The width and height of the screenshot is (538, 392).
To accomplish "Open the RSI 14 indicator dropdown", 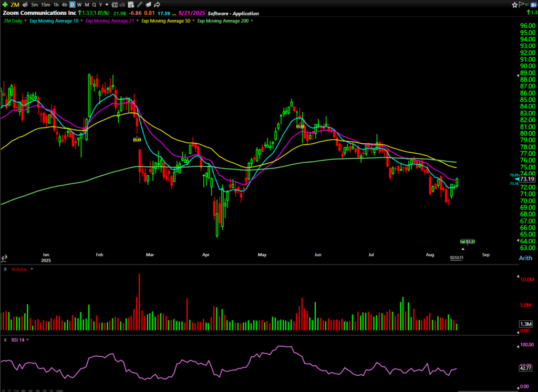I will click(27, 340).
